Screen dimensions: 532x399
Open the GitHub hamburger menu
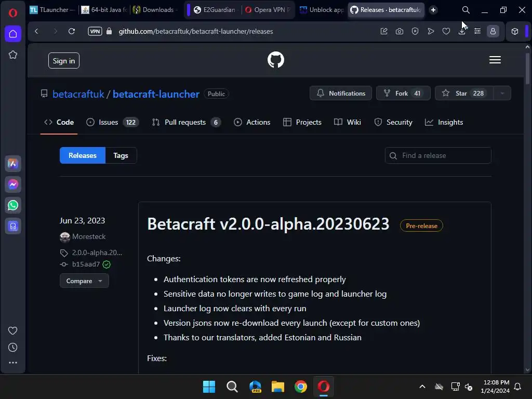click(x=495, y=60)
